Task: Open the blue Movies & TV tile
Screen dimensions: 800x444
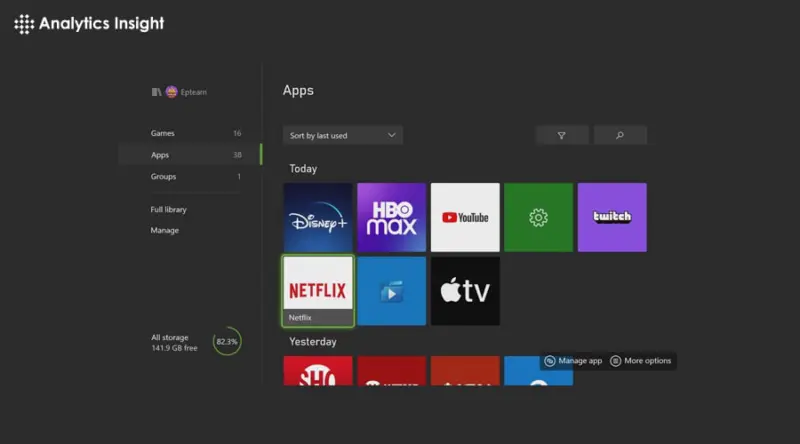Action: 391,290
